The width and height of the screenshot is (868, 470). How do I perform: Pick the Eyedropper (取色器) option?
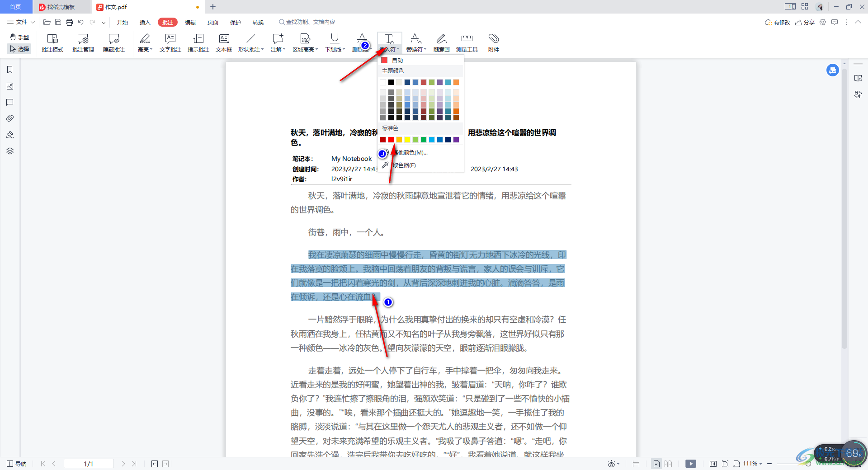pos(420,165)
